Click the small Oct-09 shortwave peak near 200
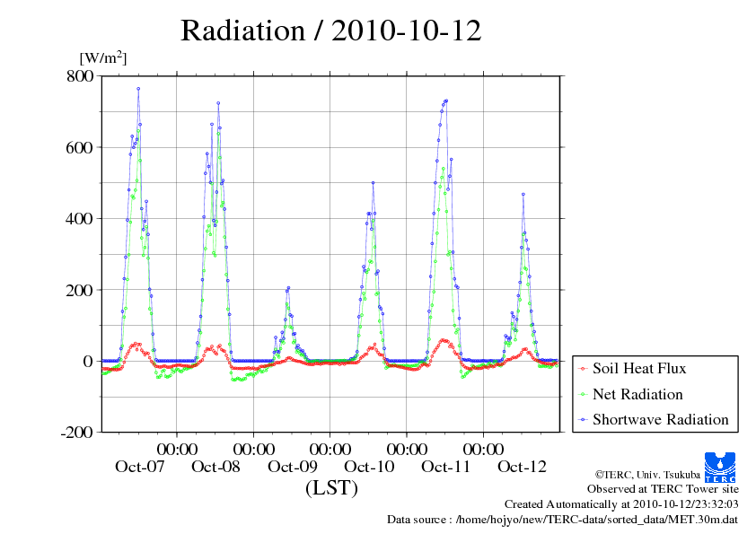The width and height of the screenshot is (756, 534). tap(288, 288)
